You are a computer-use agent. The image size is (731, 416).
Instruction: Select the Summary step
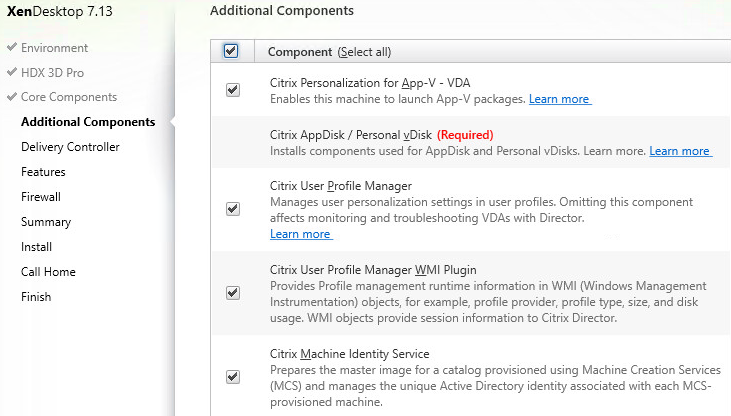tap(46, 222)
